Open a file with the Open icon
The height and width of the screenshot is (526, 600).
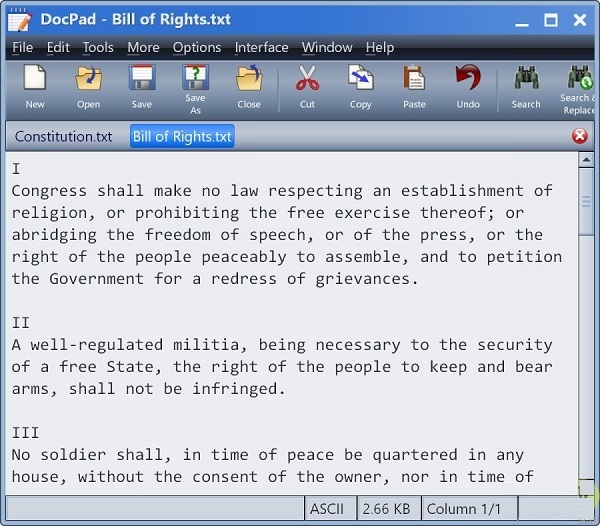point(88,84)
